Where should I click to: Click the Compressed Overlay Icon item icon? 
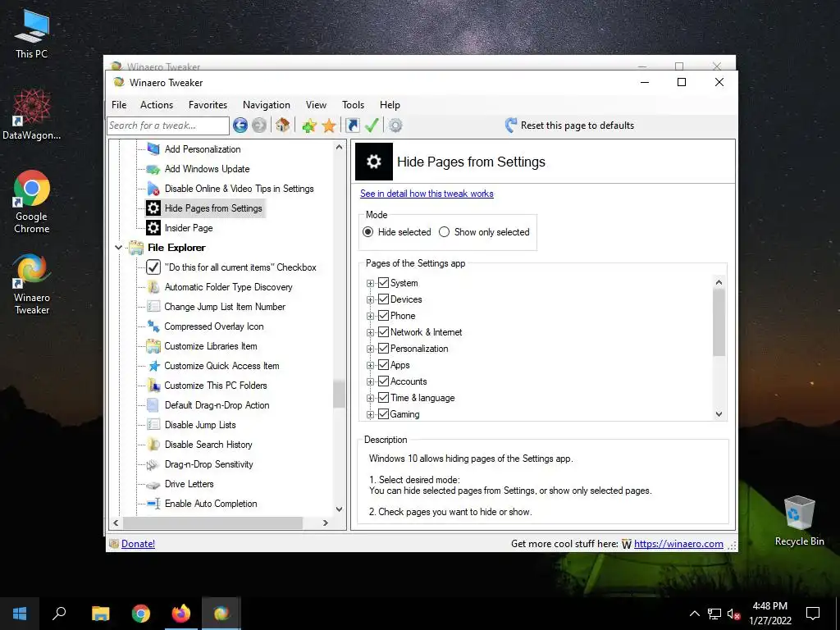click(x=153, y=326)
